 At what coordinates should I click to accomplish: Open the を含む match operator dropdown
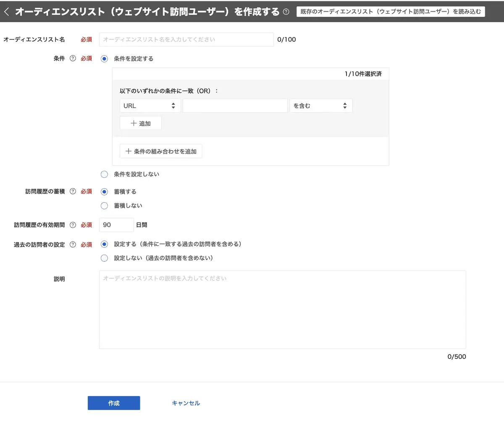pyautogui.click(x=320, y=105)
